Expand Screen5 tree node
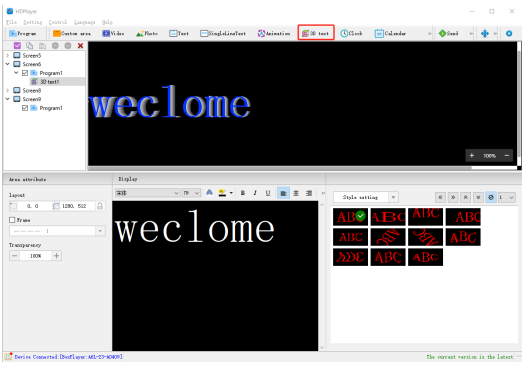 pos(8,55)
